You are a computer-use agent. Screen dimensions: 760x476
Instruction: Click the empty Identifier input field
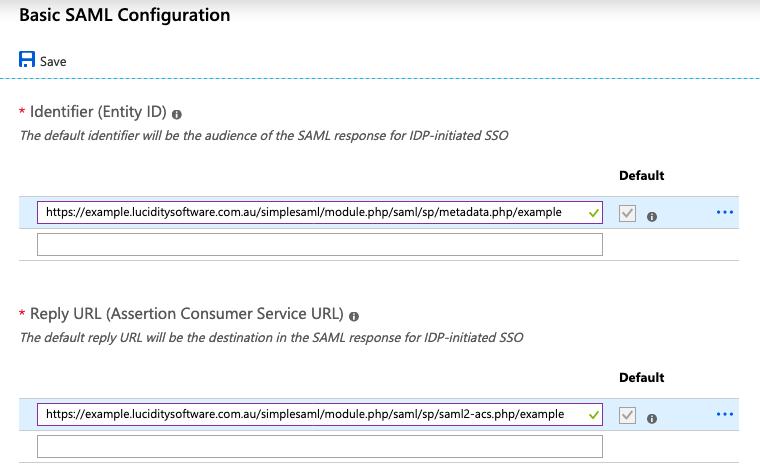click(x=319, y=244)
